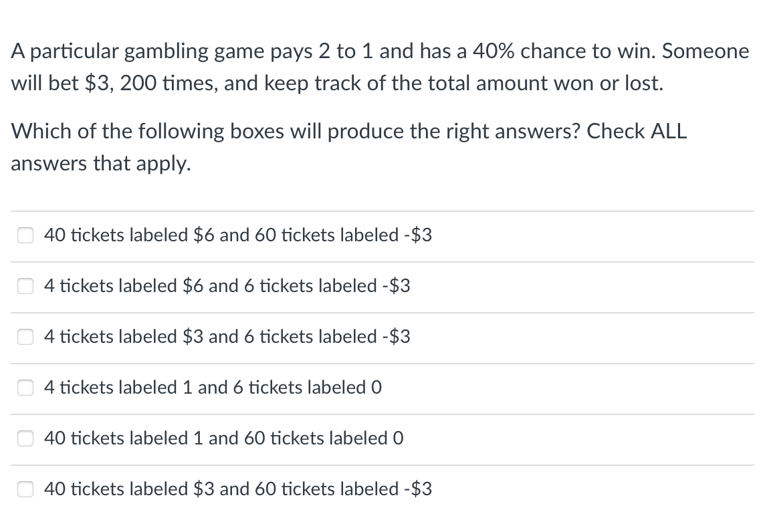Image resolution: width=761 pixels, height=532 pixels.
Task: Click the answer text '40 tickets labeled 1 and 60 tickets labeled 0'
Action: pos(224,438)
